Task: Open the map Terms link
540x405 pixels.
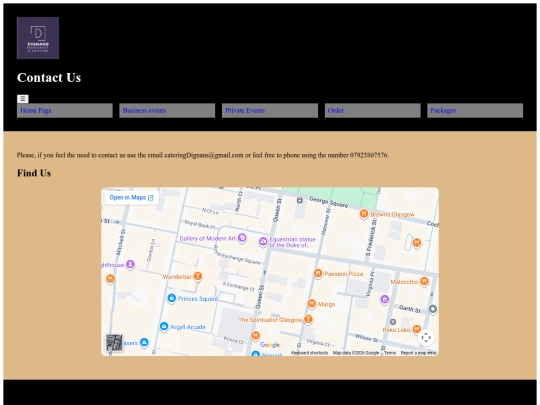Action: click(x=390, y=353)
